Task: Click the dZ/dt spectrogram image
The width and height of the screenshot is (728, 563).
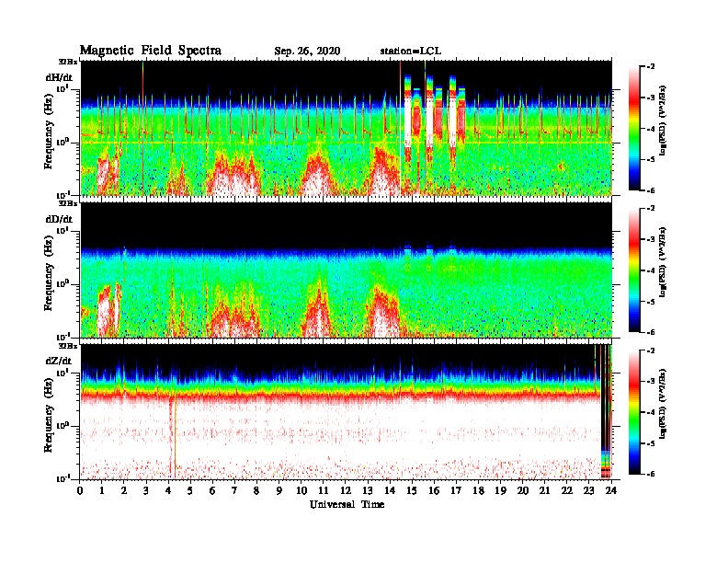Action: [346, 412]
